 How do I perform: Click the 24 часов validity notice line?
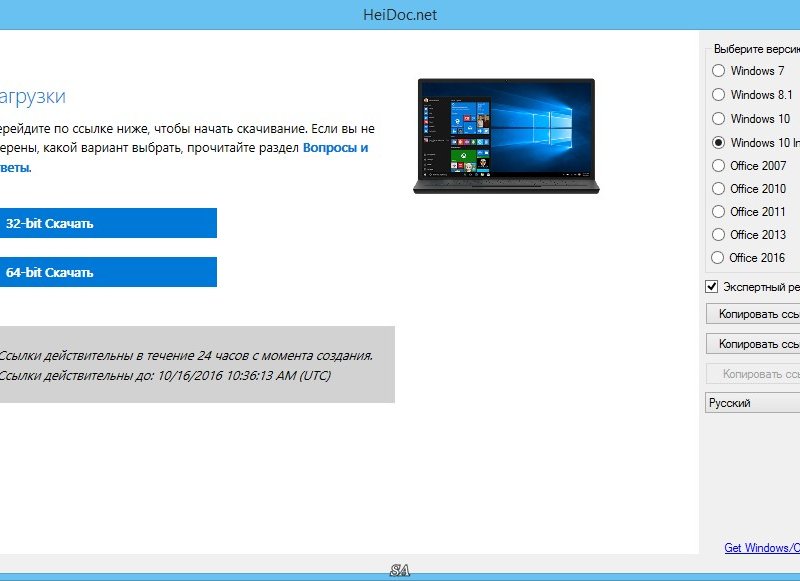186,356
